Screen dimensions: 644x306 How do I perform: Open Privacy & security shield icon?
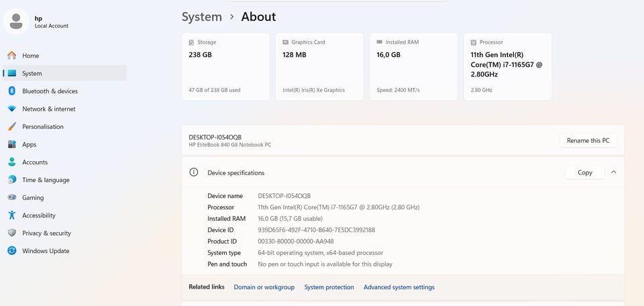[12, 233]
